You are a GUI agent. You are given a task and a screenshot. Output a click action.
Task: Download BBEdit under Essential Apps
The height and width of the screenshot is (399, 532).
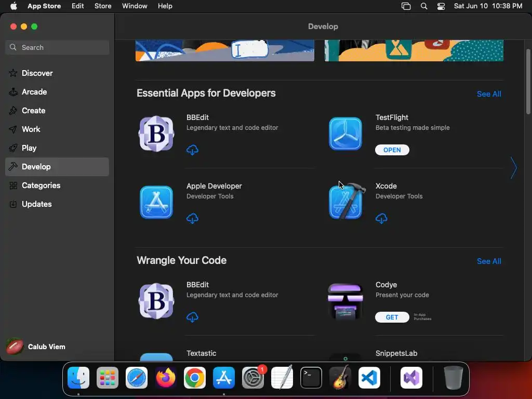click(192, 150)
